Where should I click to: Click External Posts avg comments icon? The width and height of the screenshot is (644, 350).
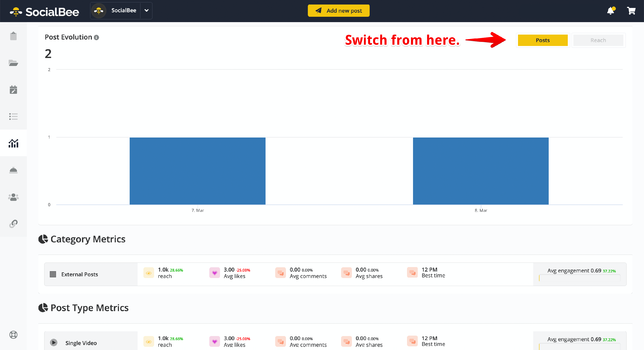(x=281, y=273)
